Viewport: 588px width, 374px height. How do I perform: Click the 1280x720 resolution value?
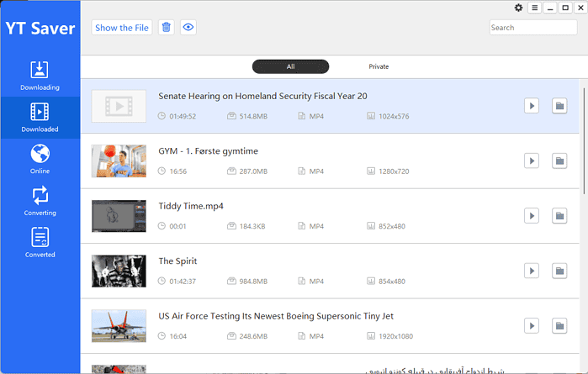coord(394,171)
